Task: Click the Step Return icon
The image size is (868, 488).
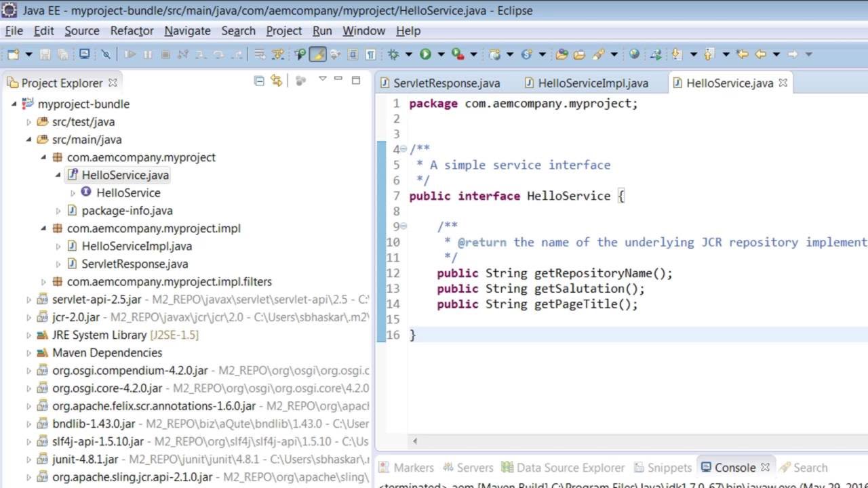Action: point(236,54)
